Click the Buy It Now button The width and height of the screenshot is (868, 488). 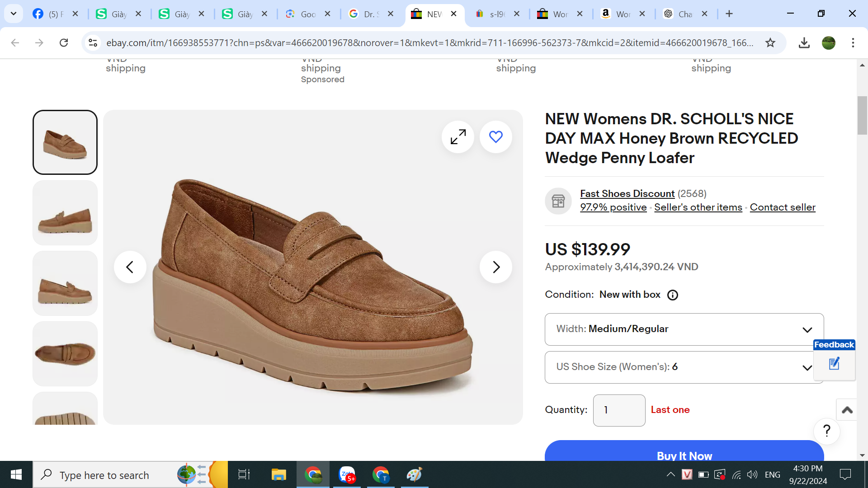[684, 454]
